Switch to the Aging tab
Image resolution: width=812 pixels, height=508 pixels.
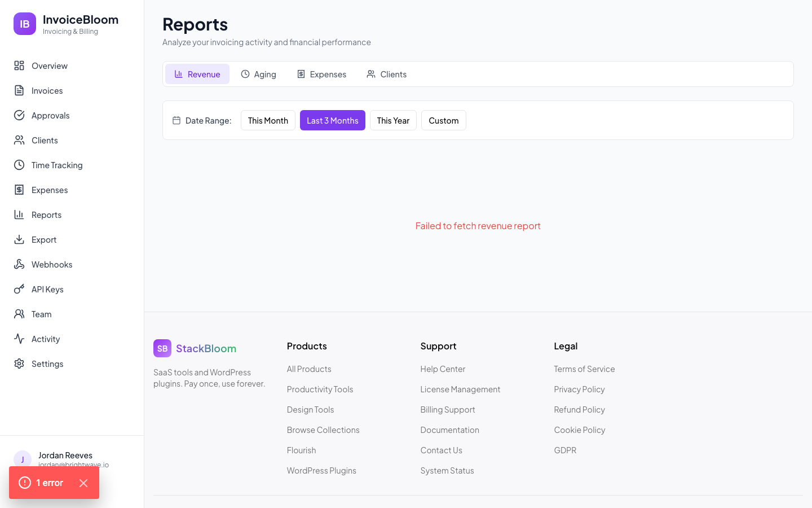click(258, 74)
